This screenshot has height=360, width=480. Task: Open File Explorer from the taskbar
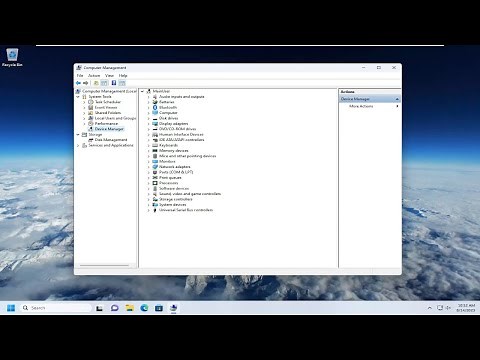(129, 308)
